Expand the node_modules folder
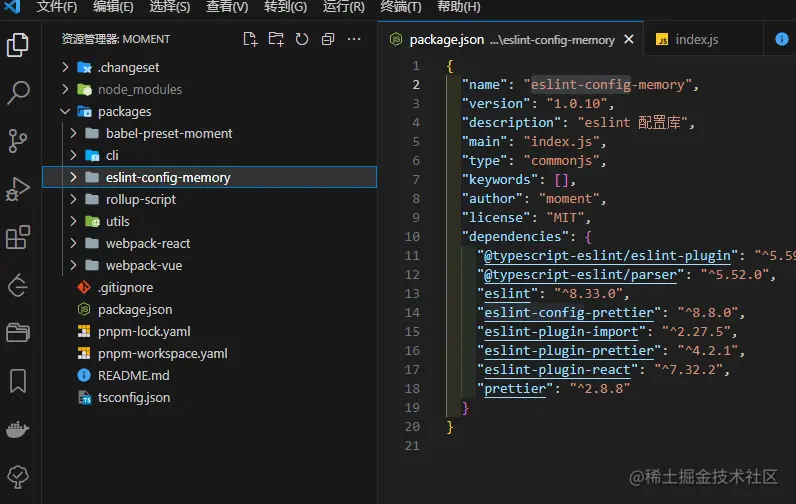The width and height of the screenshot is (796, 504). [x=65, y=89]
